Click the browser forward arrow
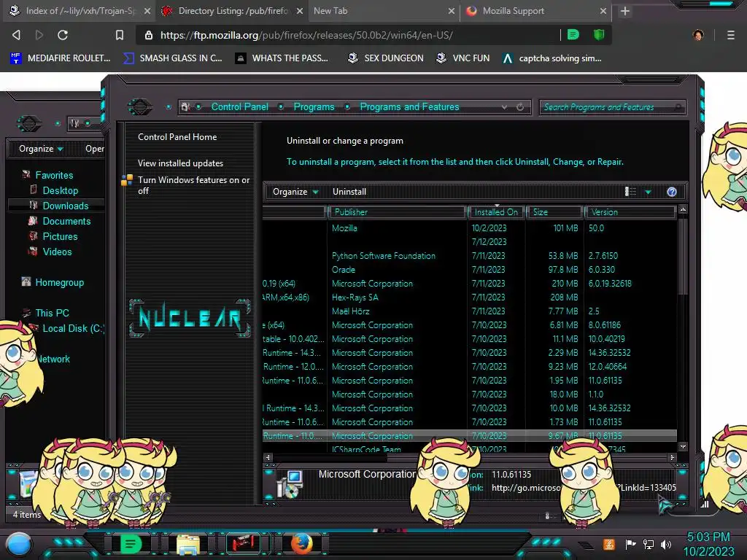The image size is (747, 560). point(39,35)
